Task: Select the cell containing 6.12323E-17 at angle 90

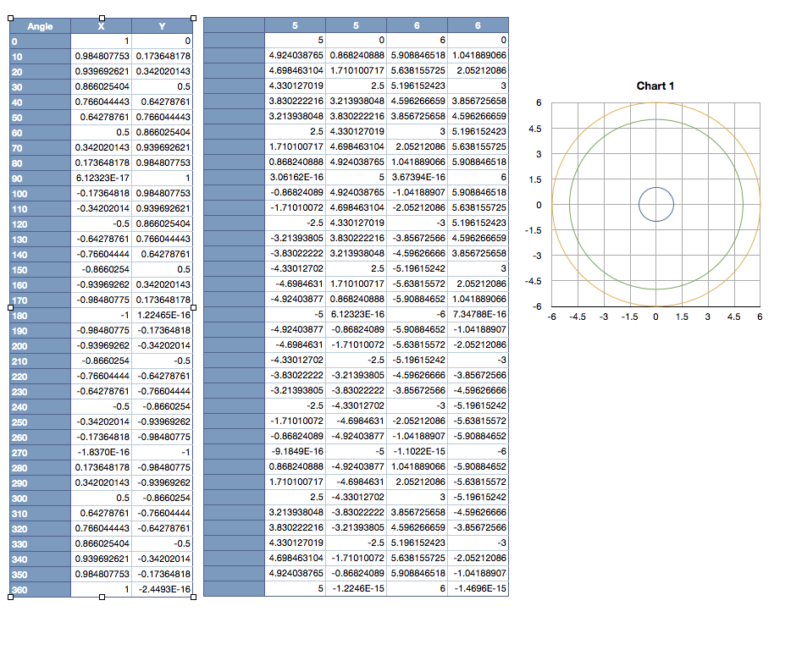Action: click(x=100, y=178)
